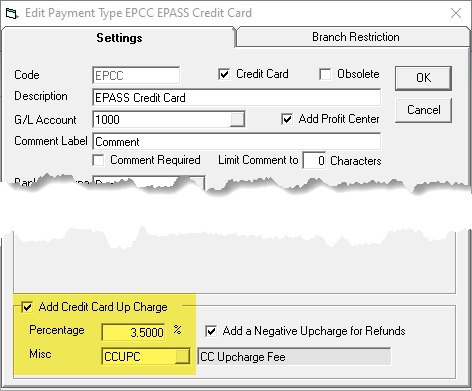This screenshot has height=391, width=472.
Task: Confirm changes with the OK button
Action: [x=423, y=78]
